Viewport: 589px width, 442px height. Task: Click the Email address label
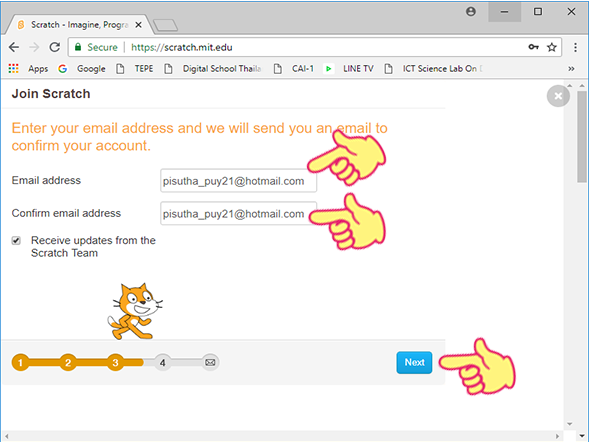pos(46,180)
